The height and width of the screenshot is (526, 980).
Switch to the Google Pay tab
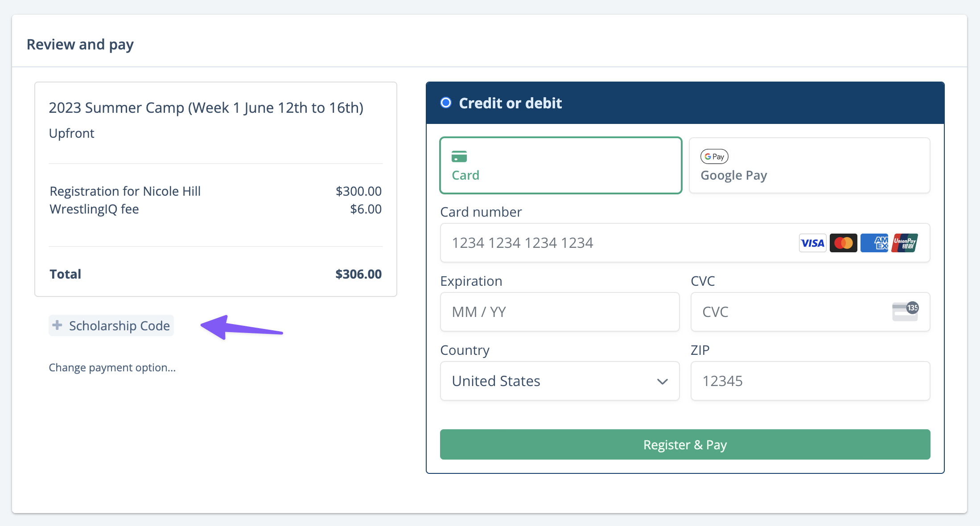(x=810, y=165)
